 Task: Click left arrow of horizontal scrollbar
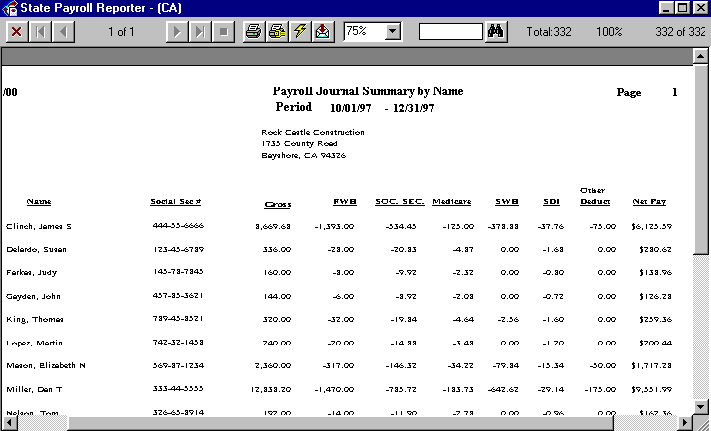[x=9, y=423]
